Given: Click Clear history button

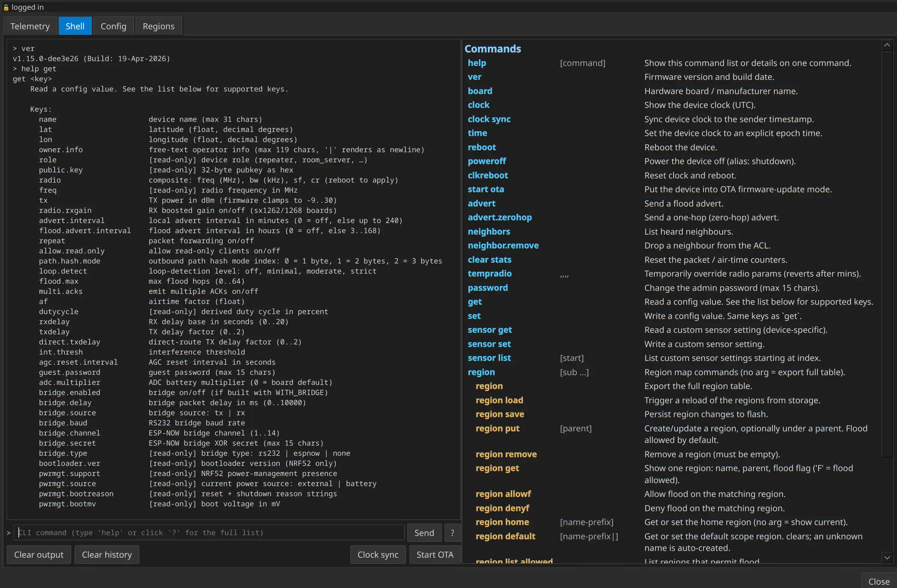Looking at the screenshot, I should 106,555.
